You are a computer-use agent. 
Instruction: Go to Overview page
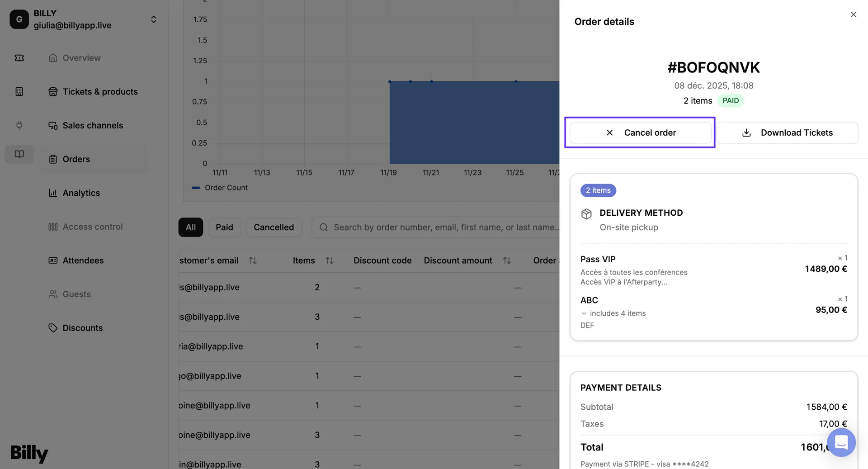point(81,58)
